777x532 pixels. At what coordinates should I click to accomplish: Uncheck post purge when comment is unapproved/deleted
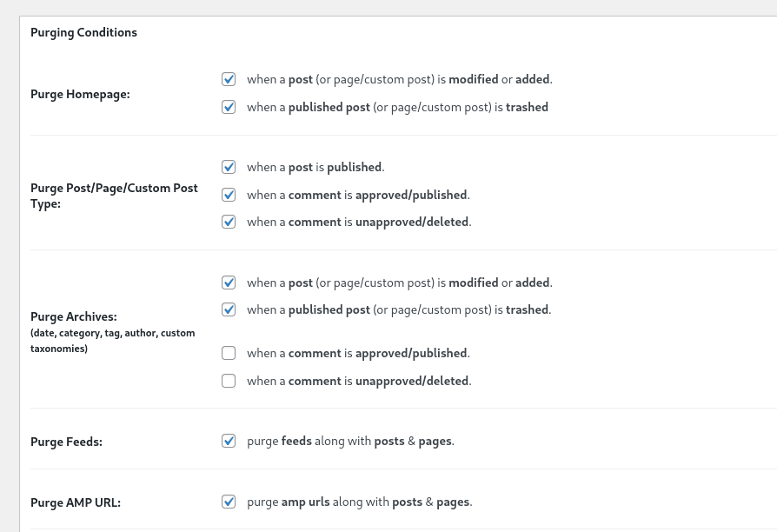click(229, 222)
